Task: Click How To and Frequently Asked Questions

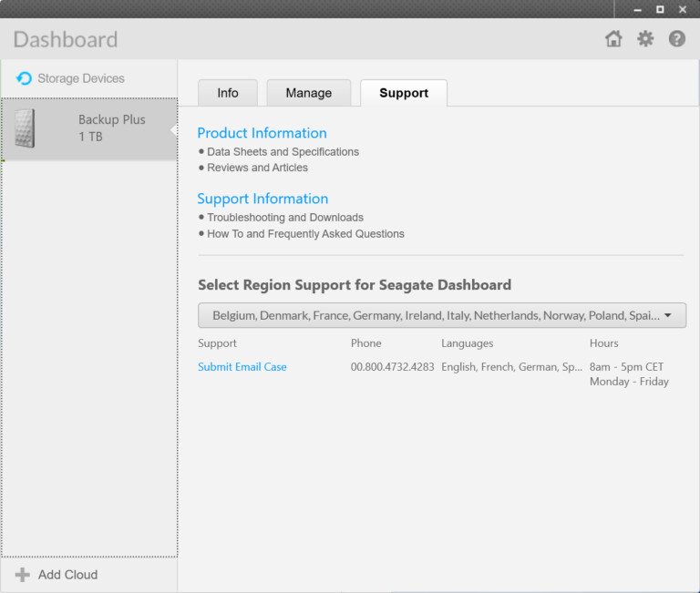Action: click(305, 234)
